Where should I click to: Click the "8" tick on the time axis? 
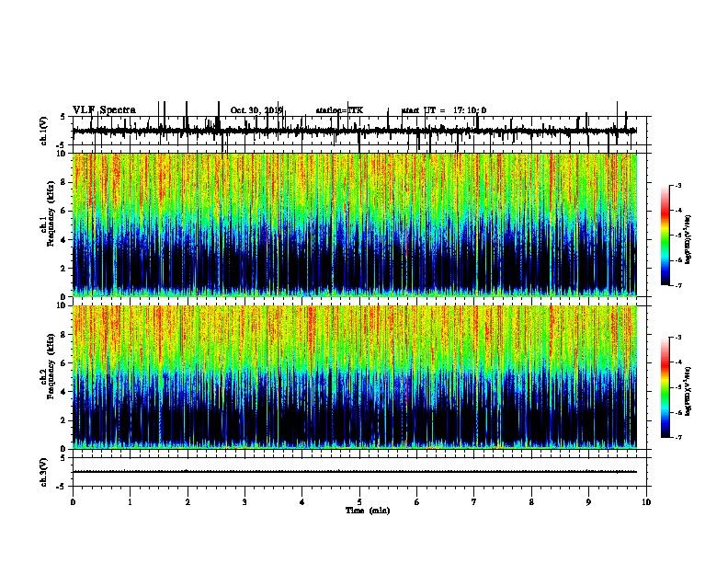coord(531,502)
